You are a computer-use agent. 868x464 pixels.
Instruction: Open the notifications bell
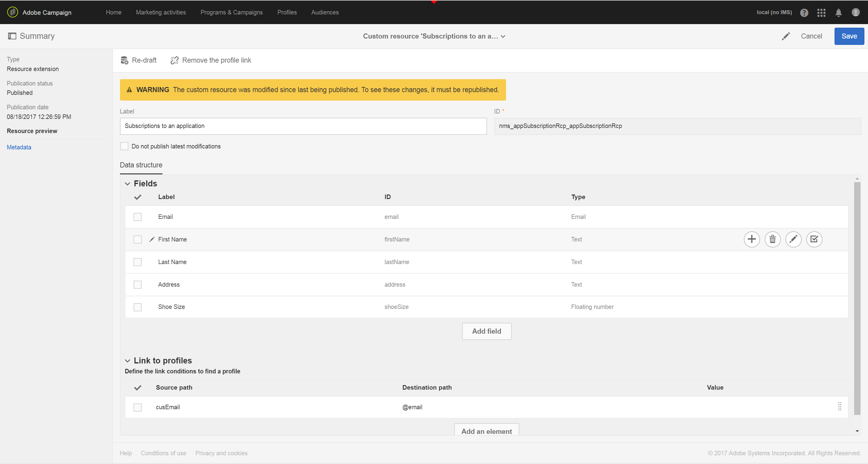[x=838, y=12]
